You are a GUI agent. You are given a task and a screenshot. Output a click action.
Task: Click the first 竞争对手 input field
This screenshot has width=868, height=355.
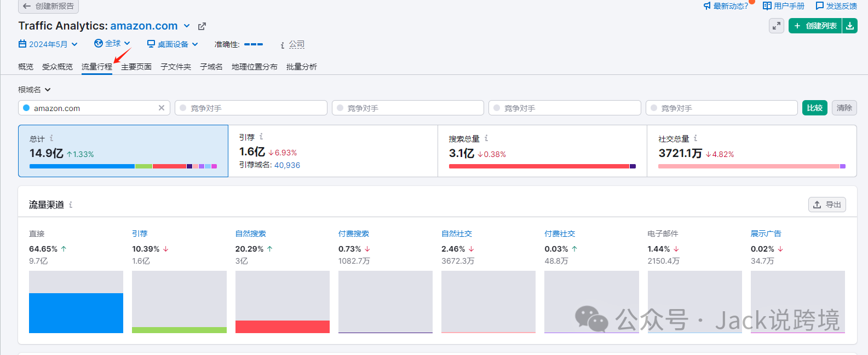coord(251,108)
